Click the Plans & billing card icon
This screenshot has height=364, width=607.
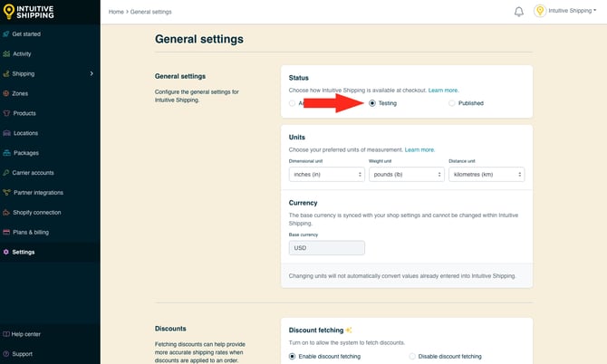pyautogui.click(x=6, y=232)
